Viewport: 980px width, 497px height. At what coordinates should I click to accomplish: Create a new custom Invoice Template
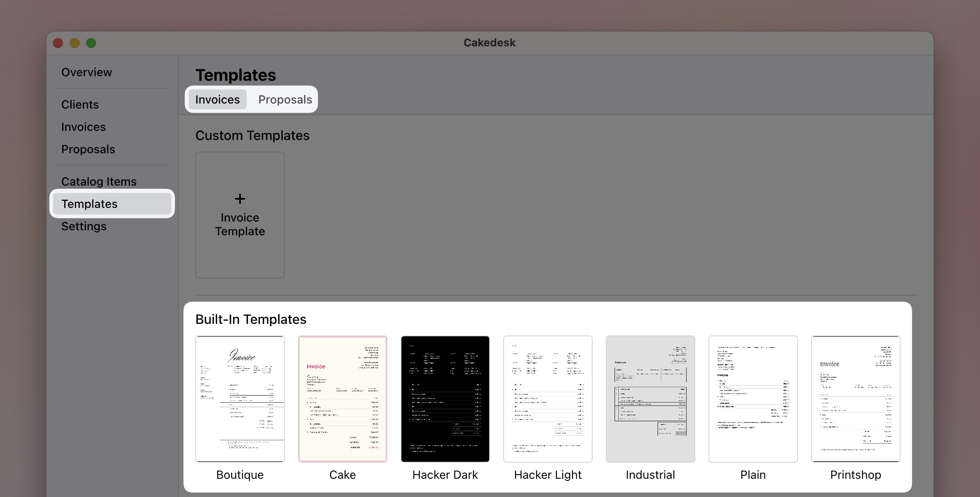(240, 215)
